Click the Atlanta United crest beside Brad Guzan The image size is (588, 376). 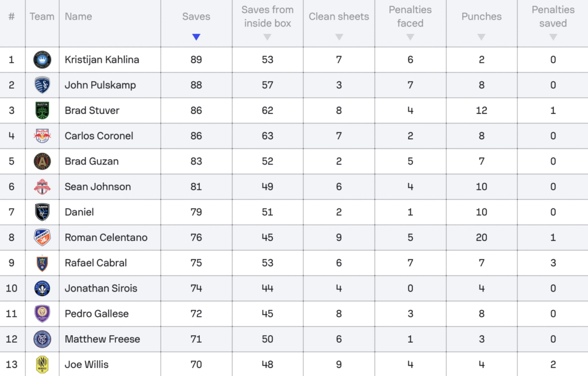tap(42, 161)
